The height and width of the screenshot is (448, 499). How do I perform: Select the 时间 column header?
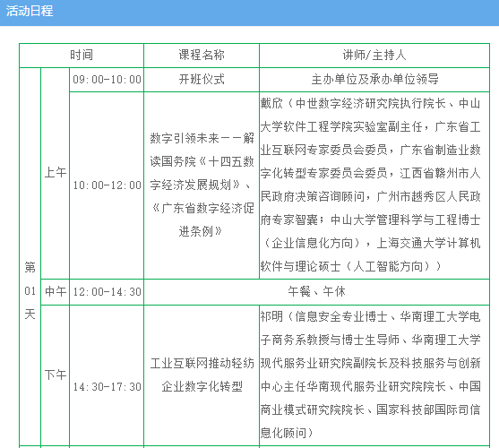[82, 56]
